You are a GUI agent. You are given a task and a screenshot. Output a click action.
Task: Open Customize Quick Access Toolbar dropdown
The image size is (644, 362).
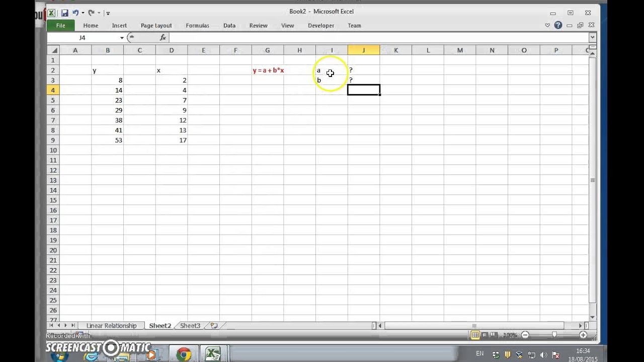108,14
